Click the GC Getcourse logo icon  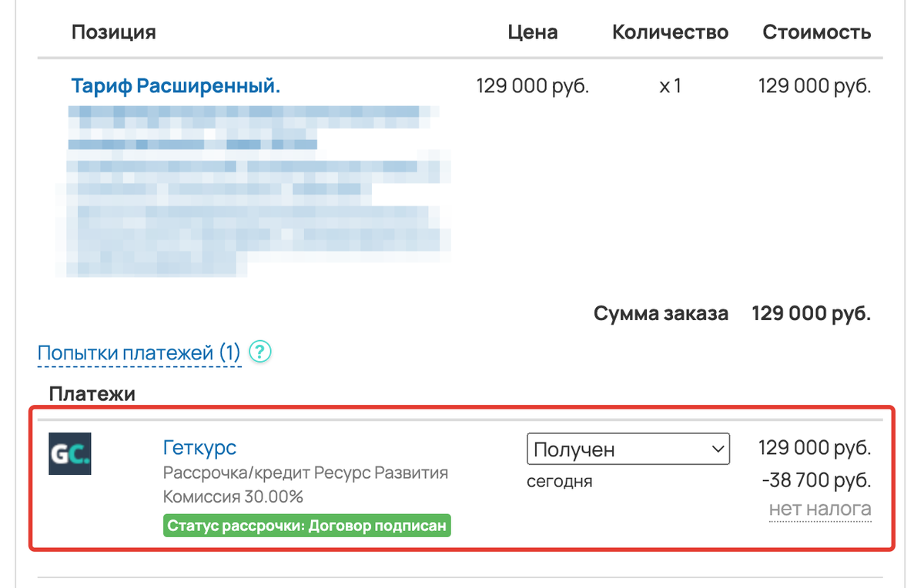pos(70,453)
